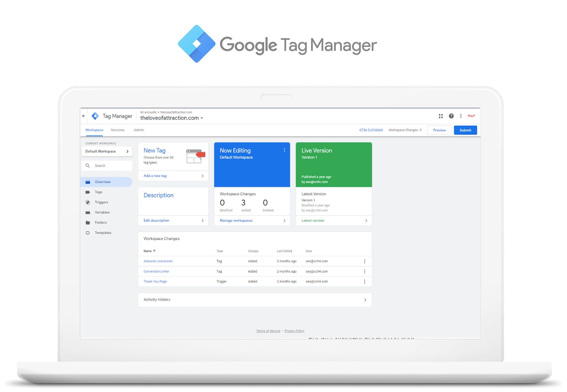Click the Workspace Changes: 3 text

coord(405,130)
